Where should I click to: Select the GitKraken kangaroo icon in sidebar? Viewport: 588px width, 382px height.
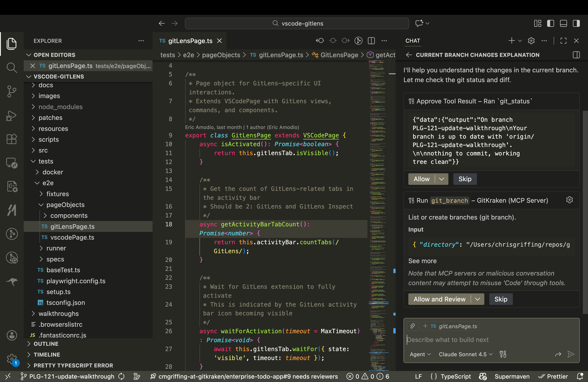point(12,282)
